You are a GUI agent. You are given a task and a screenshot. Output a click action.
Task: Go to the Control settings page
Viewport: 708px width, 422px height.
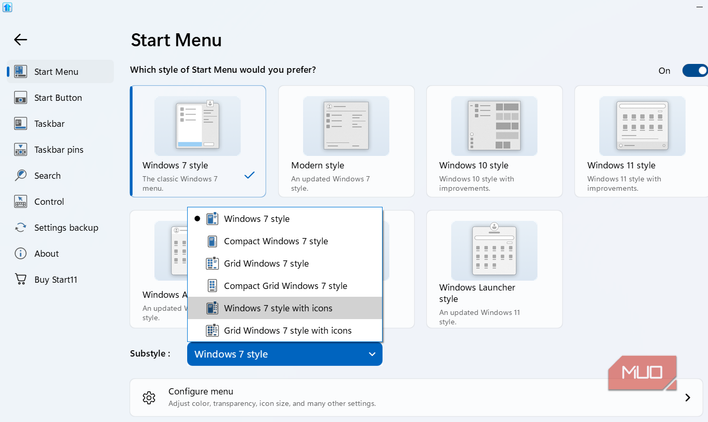click(x=60, y=201)
